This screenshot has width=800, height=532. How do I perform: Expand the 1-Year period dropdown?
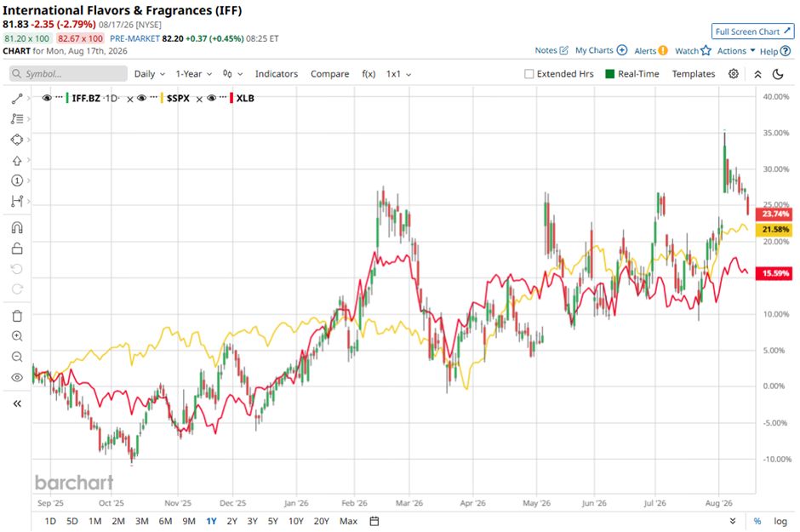(x=194, y=74)
